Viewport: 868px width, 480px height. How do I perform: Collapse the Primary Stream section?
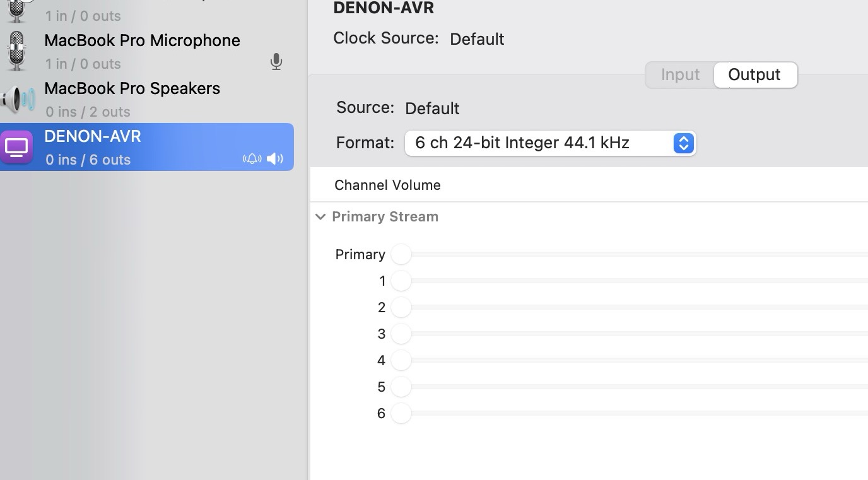click(x=320, y=217)
